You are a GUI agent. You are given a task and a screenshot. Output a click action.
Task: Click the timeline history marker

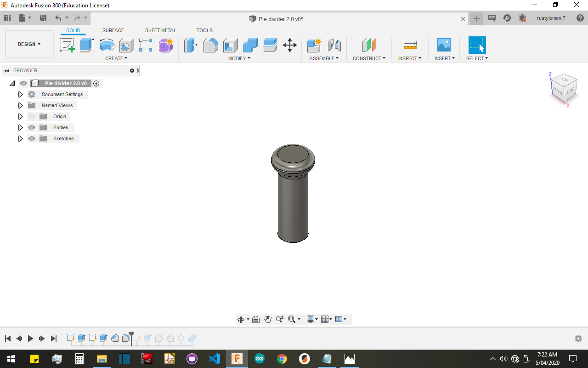pos(131,338)
